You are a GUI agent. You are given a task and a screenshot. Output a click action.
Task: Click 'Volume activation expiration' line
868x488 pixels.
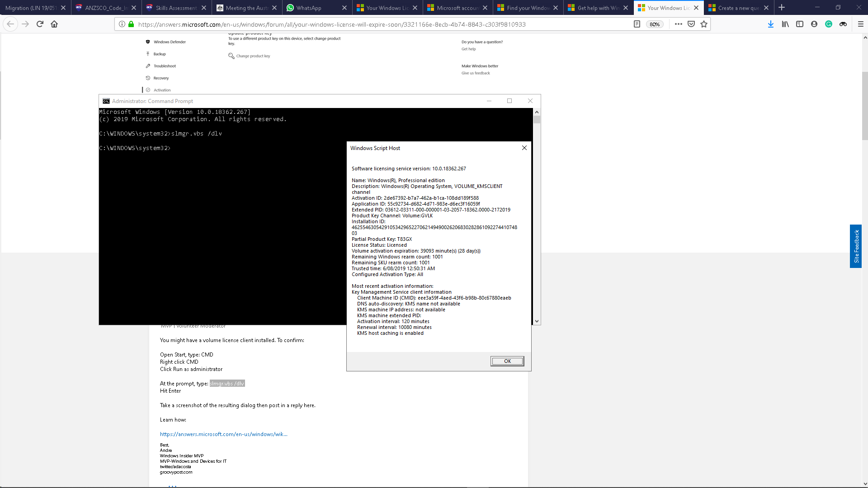(x=416, y=251)
